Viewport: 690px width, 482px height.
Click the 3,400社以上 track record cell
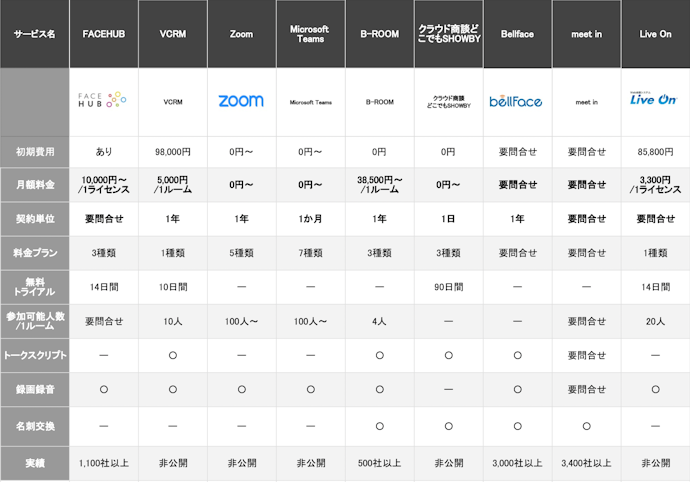586,463
